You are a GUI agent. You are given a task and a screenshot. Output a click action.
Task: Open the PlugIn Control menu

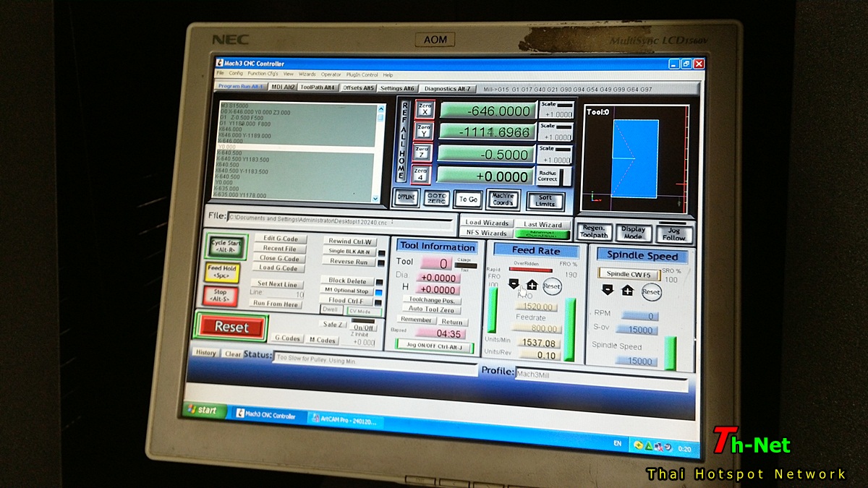(362, 75)
